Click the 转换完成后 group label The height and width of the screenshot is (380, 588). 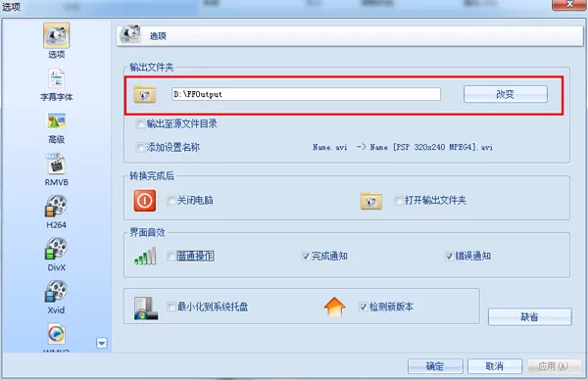coord(152,176)
